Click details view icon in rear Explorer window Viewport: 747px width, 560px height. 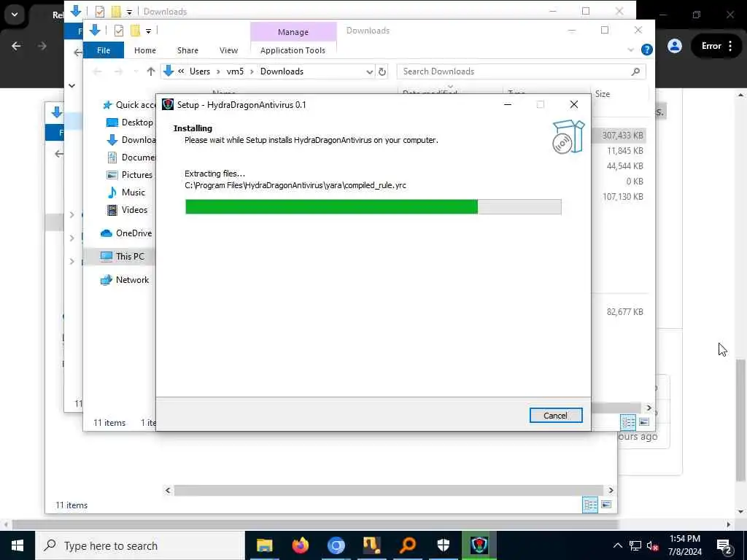[x=589, y=505]
